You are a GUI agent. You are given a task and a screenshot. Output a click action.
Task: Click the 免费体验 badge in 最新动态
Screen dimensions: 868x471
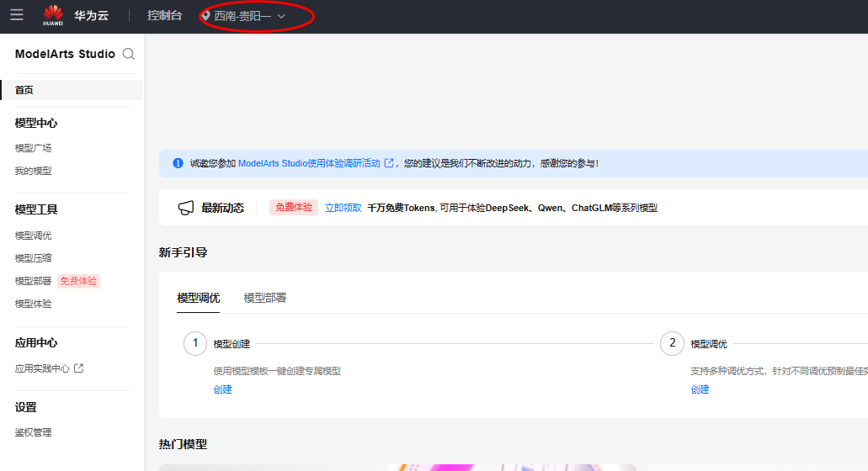pos(293,207)
